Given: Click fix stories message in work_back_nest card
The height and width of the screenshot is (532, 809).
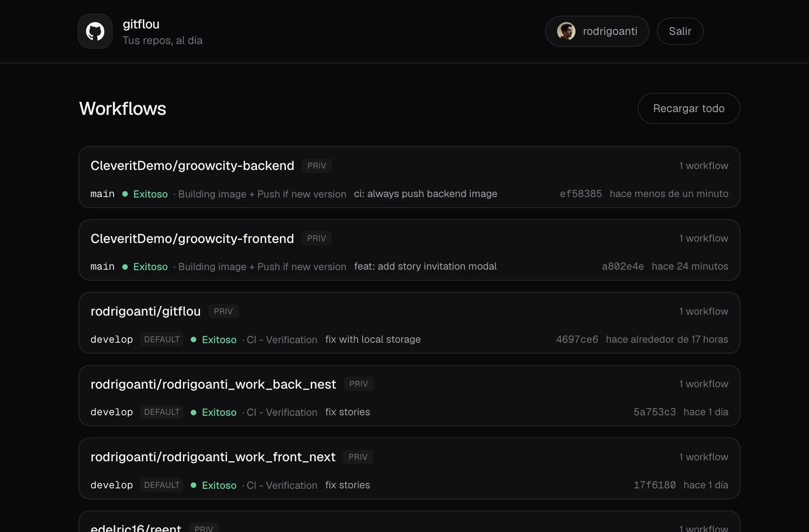Looking at the screenshot, I should (348, 412).
